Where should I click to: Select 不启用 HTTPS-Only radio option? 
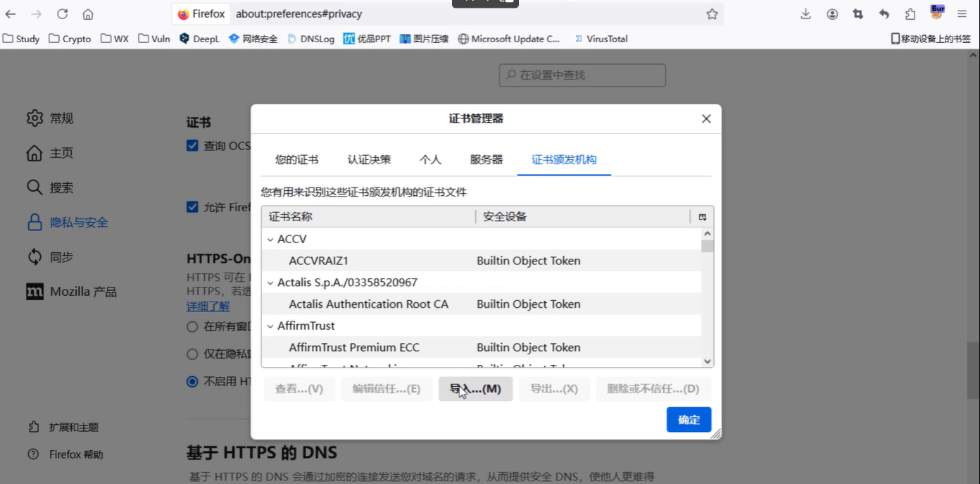coord(192,382)
